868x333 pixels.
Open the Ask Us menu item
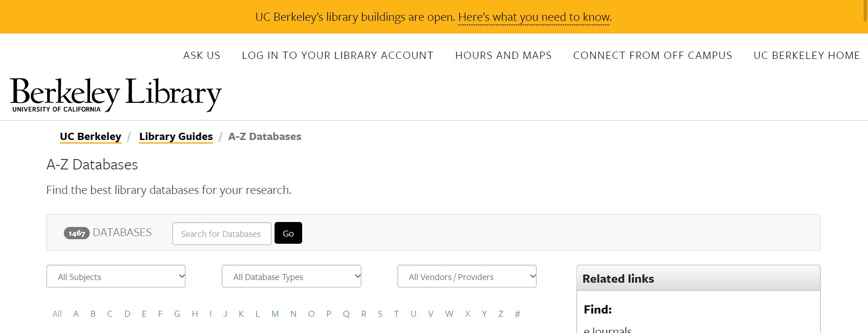[x=202, y=55]
